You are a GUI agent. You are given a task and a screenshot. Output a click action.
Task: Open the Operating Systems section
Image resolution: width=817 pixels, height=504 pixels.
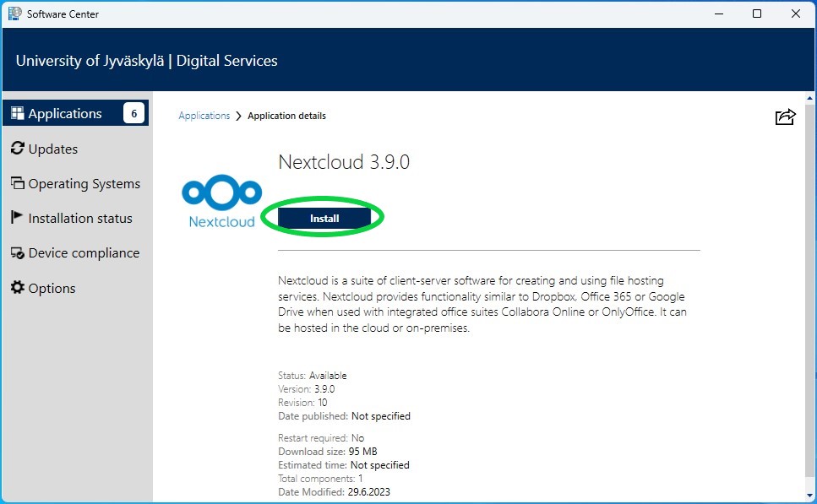(84, 184)
